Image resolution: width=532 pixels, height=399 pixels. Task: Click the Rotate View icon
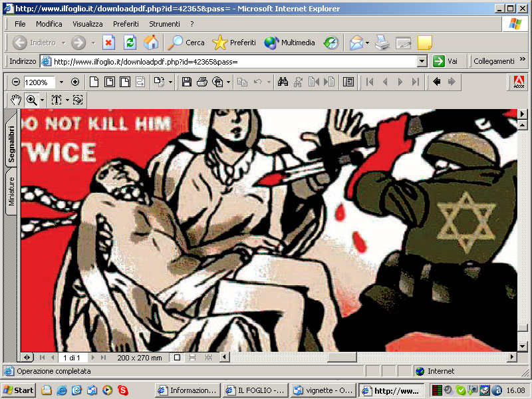[159, 82]
